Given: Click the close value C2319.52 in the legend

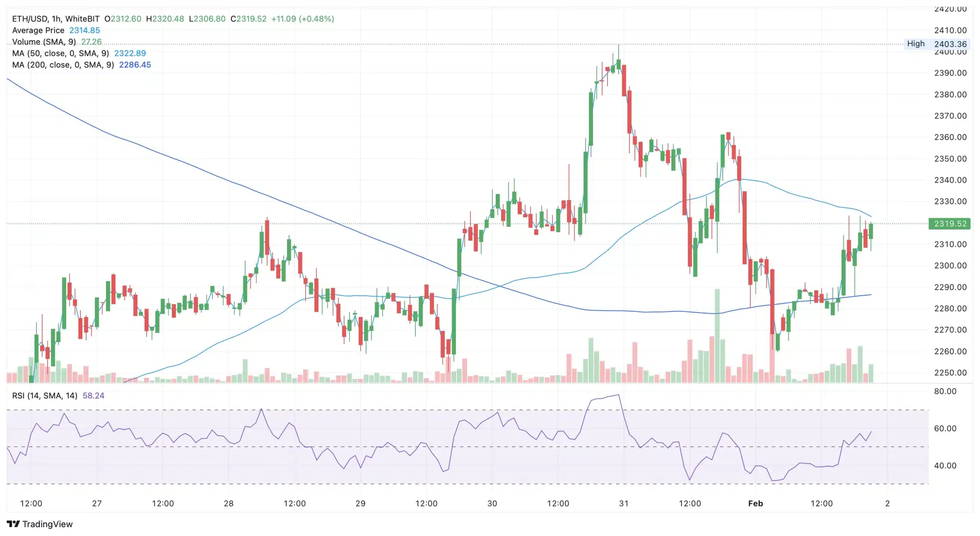Looking at the screenshot, I should click(248, 19).
